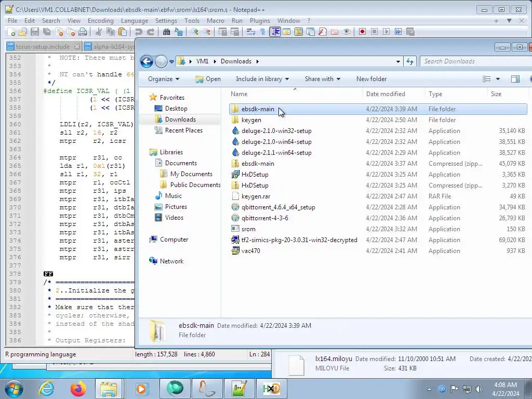Click Open button in Explorer toolbar
532x399 pixels.
click(208, 79)
